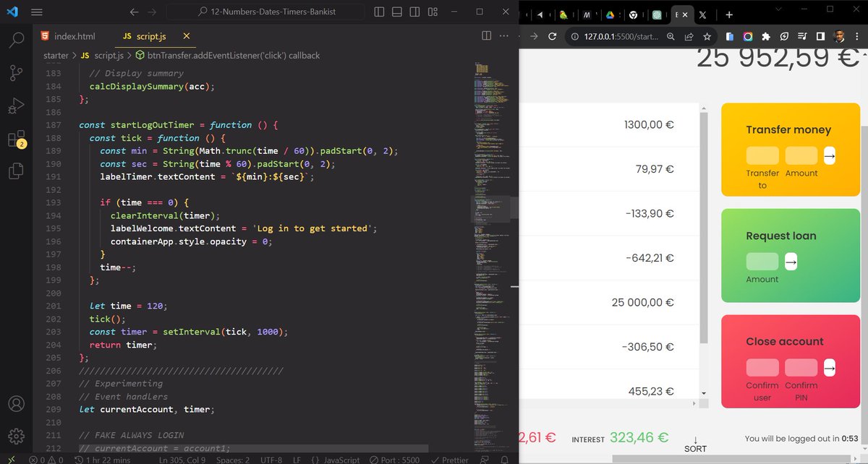Close the script.js tab
This screenshot has width=868, height=464.
tap(187, 35)
